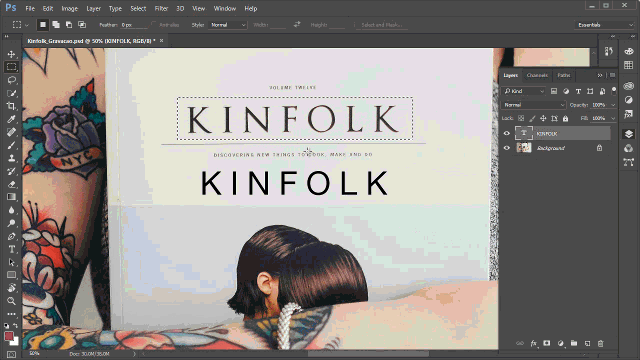Viewport: 640px width, 360px height.
Task: Select the Brush tool
Action: pyautogui.click(x=11, y=145)
